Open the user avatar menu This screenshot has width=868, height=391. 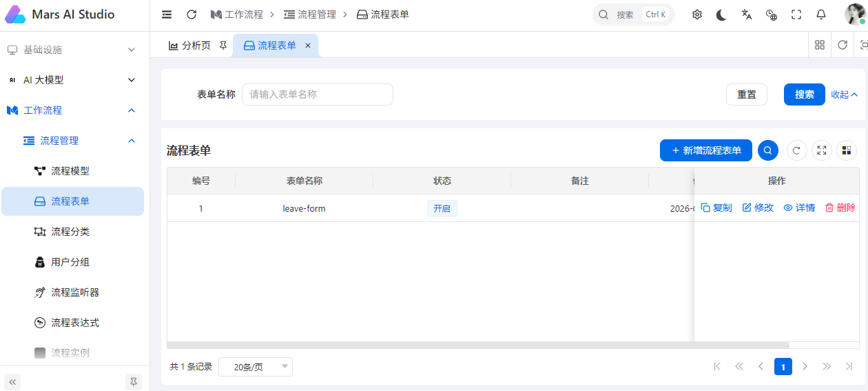click(x=855, y=14)
